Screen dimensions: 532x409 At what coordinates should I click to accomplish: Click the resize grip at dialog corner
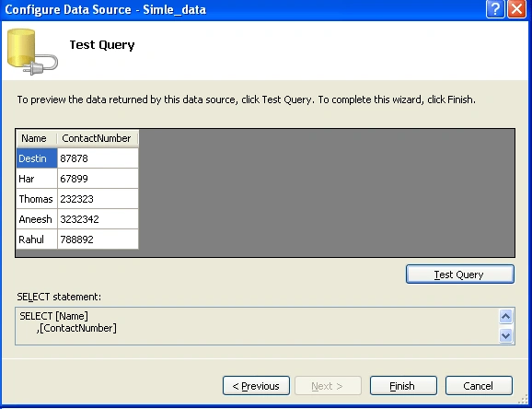point(524,400)
